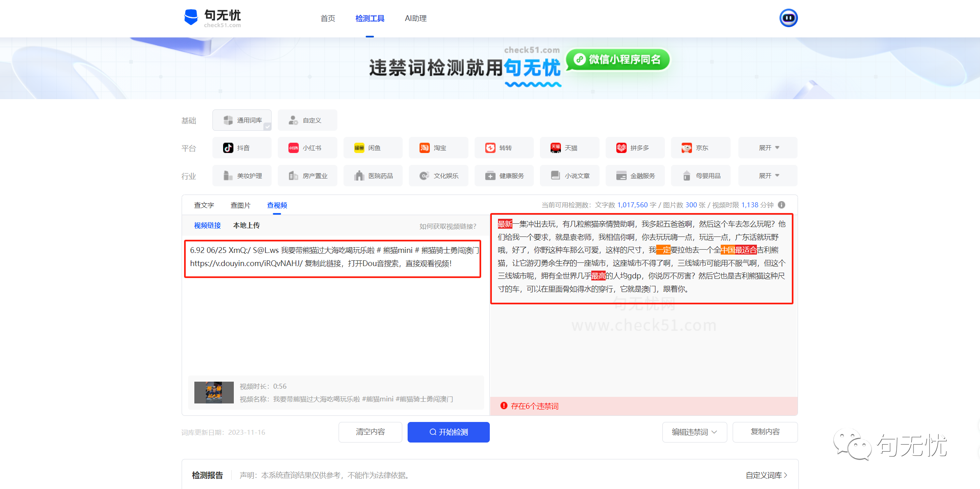Viewport: 980px width, 489px height.
Task: Go to 首页 in navigation
Action: (x=328, y=19)
